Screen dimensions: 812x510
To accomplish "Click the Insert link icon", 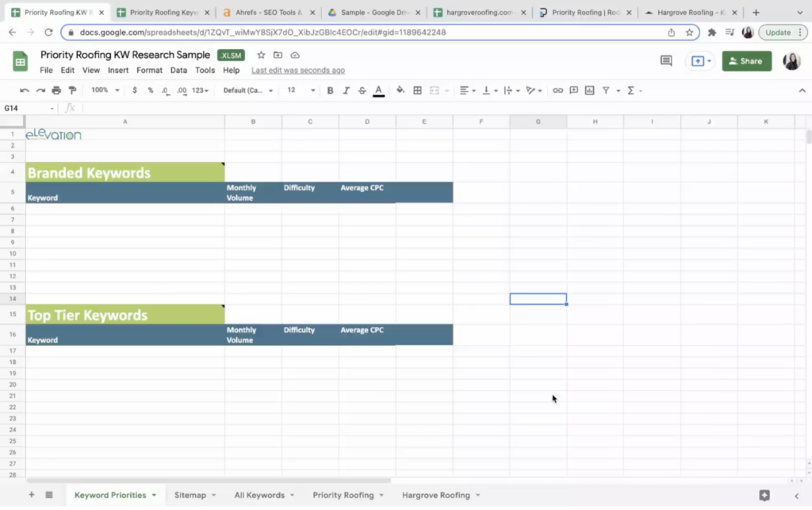I will pos(557,90).
